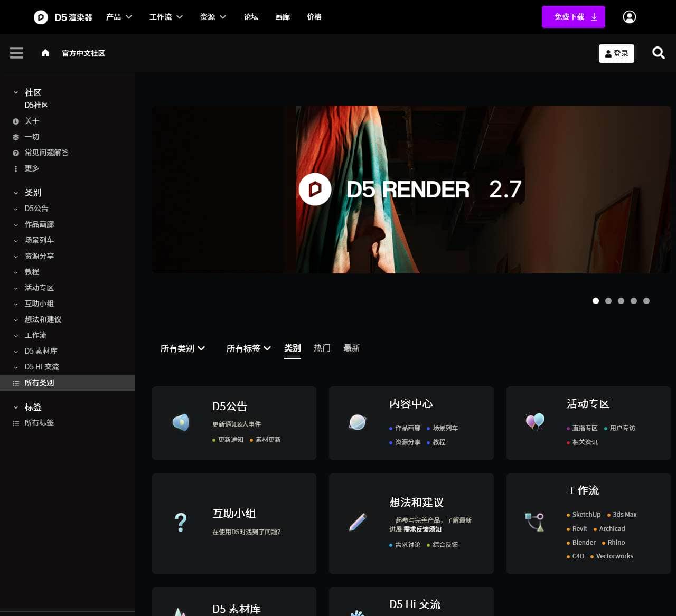676x616 pixels.
Task: Switch to the 热门 tab
Action: tap(322, 348)
